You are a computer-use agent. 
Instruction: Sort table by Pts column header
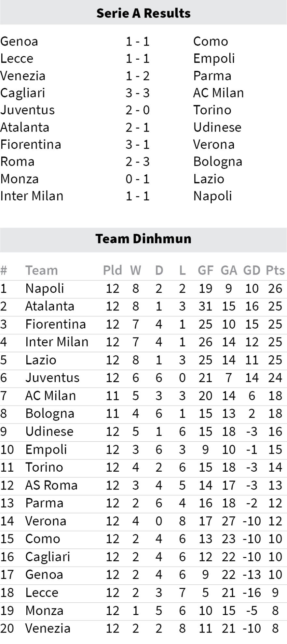275,270
